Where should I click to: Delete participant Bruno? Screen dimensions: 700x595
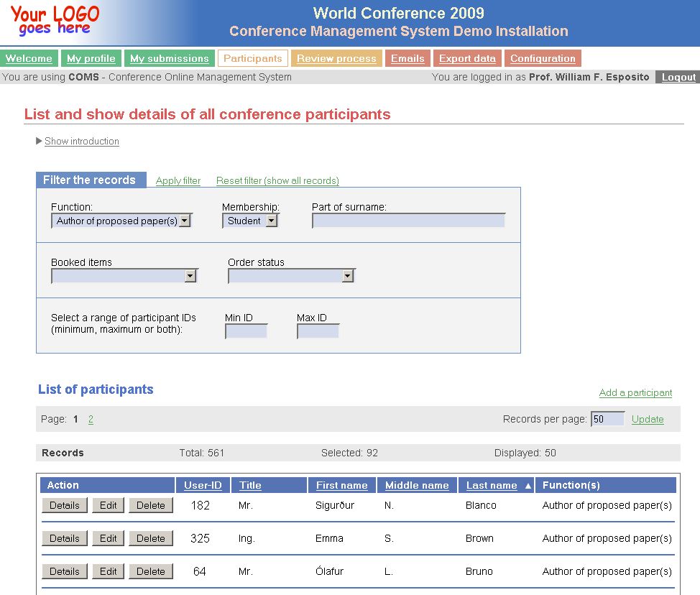pos(151,571)
